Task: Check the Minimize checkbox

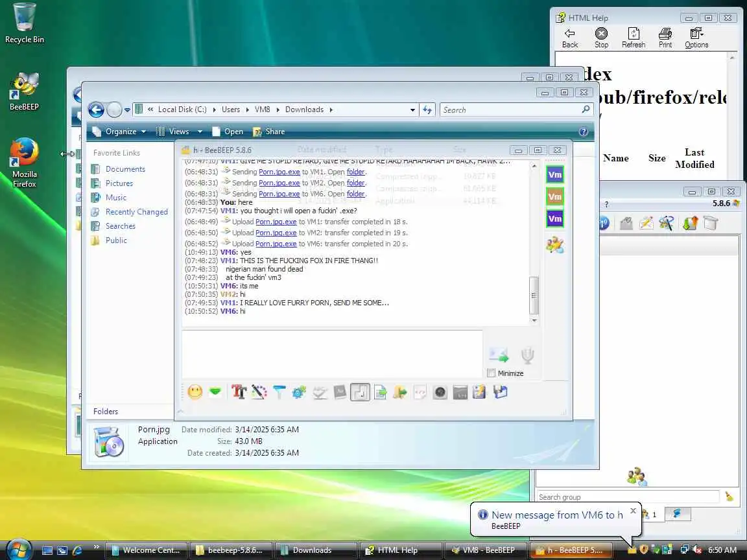Action: click(x=492, y=373)
